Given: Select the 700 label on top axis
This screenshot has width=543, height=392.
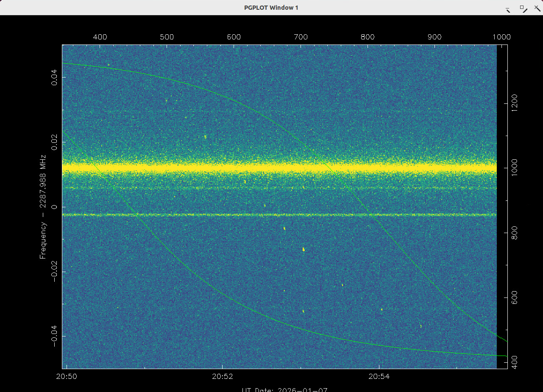Looking at the screenshot, I should pyautogui.click(x=301, y=37).
